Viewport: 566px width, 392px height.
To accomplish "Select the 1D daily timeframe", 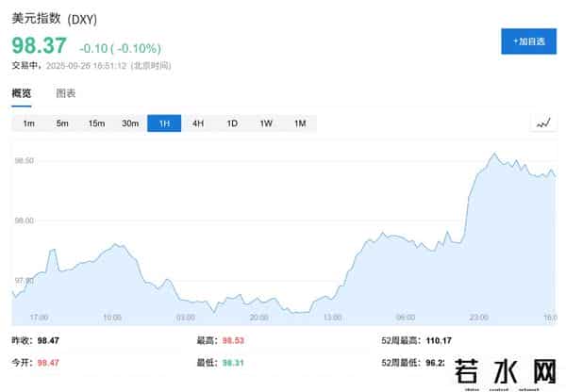I will click(232, 123).
